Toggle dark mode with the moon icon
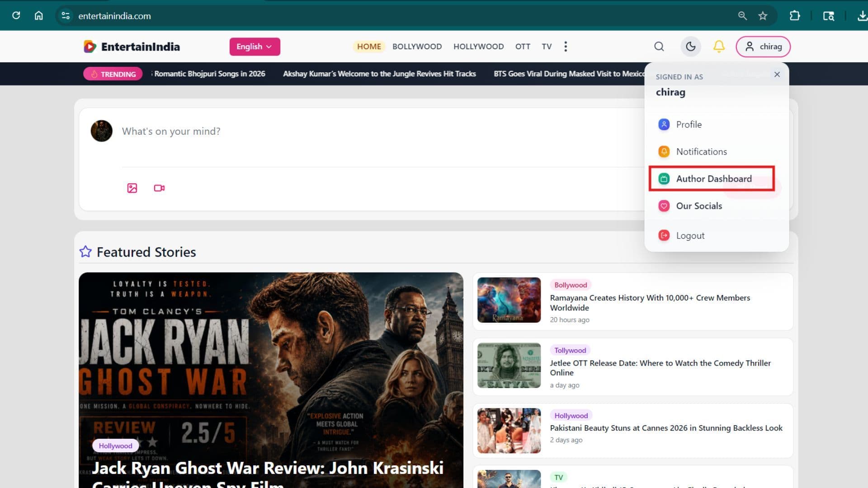Viewport: 868px width, 488px height. pyautogui.click(x=691, y=47)
